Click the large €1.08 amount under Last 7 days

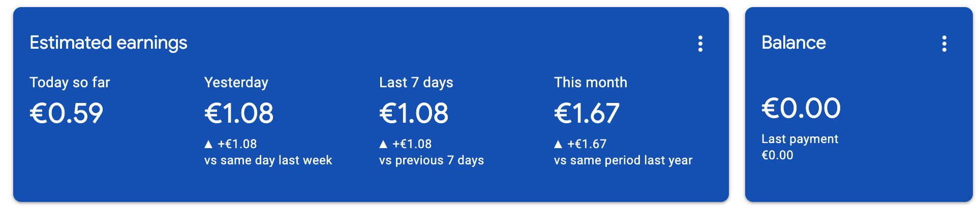tap(414, 113)
